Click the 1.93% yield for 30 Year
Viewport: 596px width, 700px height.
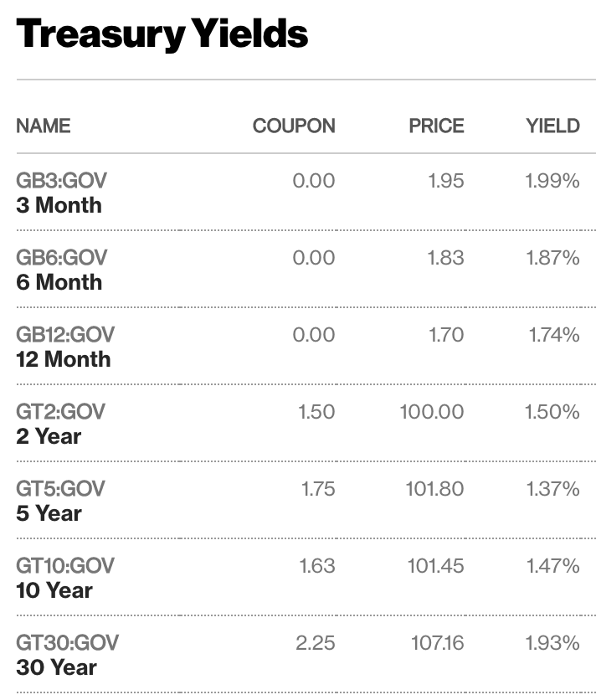point(552,643)
